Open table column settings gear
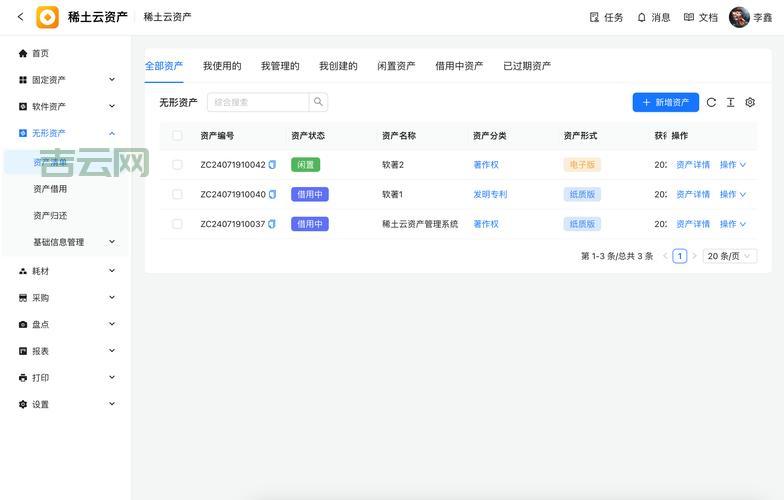The height and width of the screenshot is (500, 784). [x=750, y=102]
